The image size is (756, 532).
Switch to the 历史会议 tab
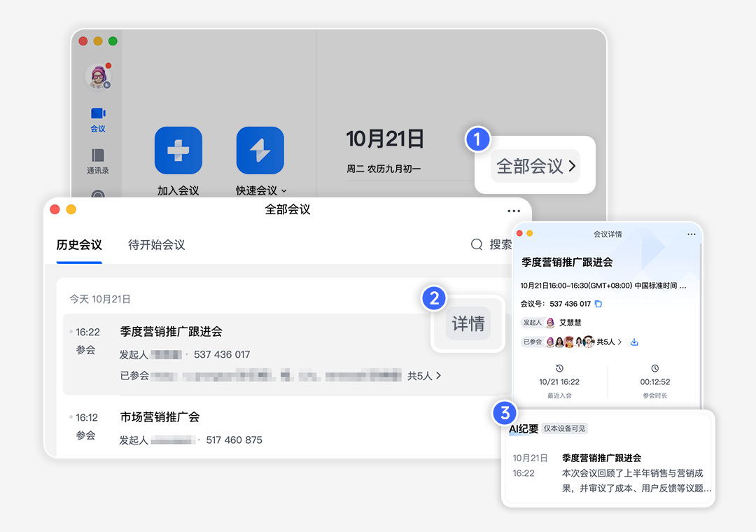(79, 245)
